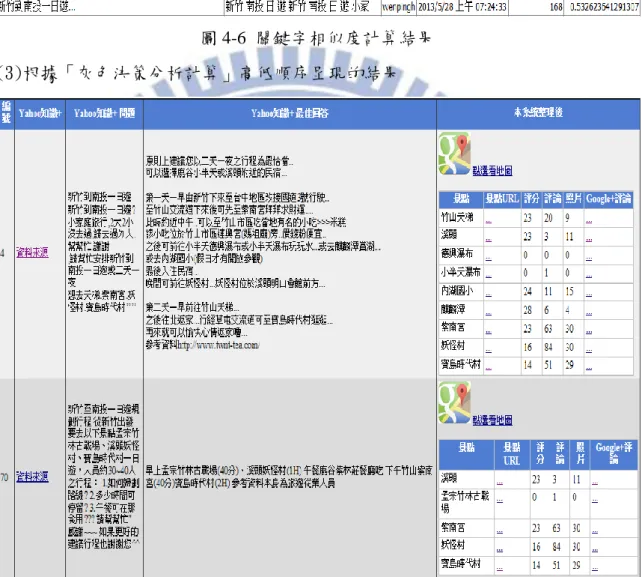Click 小半天瀑布 attraction name cell
This screenshot has height=577, width=642.
(461, 272)
